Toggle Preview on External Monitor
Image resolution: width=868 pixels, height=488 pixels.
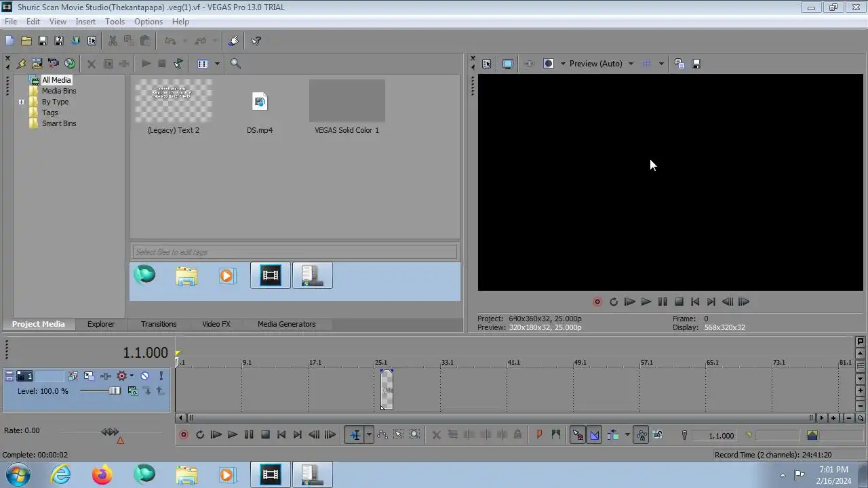[x=507, y=64]
